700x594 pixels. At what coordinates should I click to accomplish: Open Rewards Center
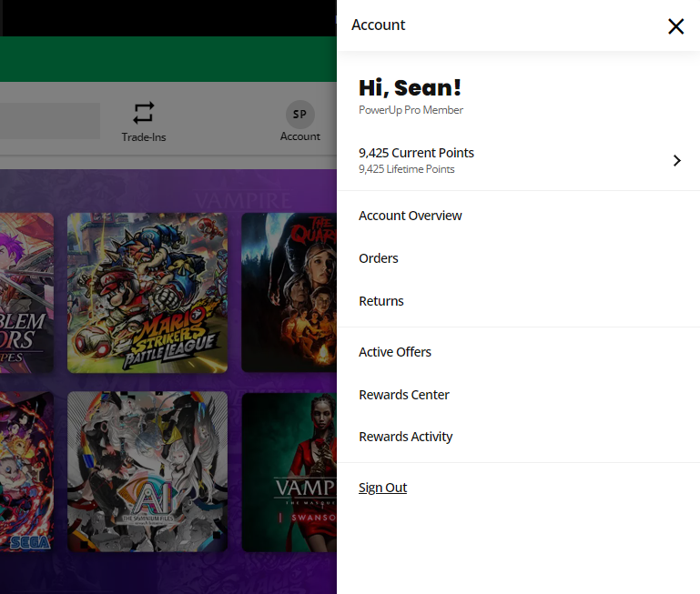point(403,395)
